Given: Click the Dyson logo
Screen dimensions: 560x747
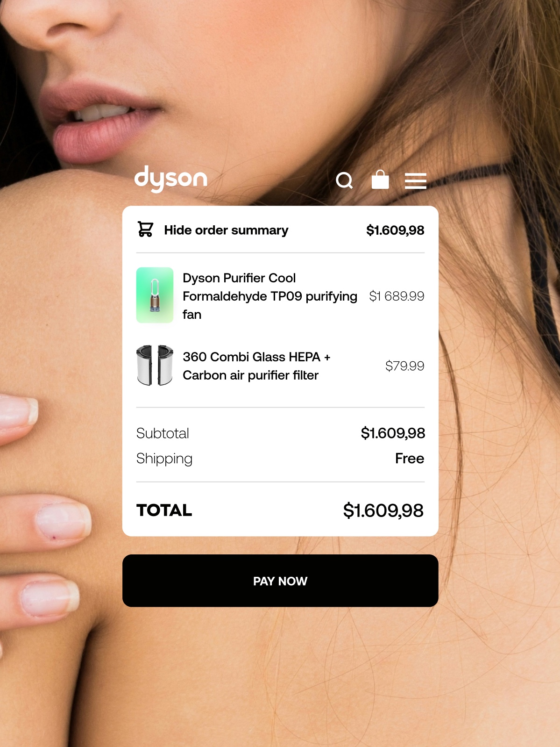Looking at the screenshot, I should click(x=171, y=179).
